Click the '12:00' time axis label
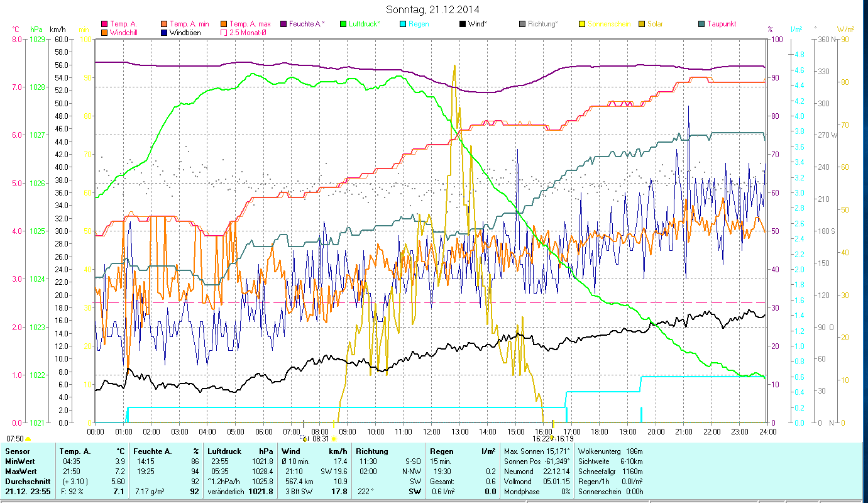 [432, 432]
